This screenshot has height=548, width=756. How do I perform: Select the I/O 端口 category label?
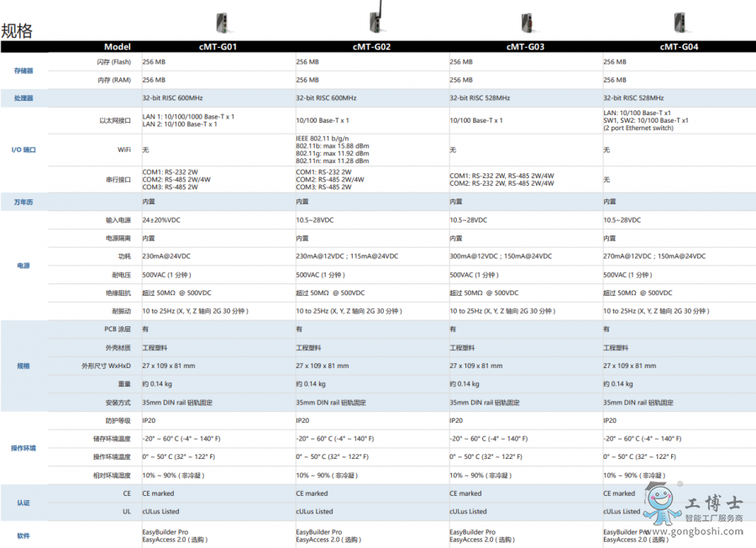(x=24, y=150)
